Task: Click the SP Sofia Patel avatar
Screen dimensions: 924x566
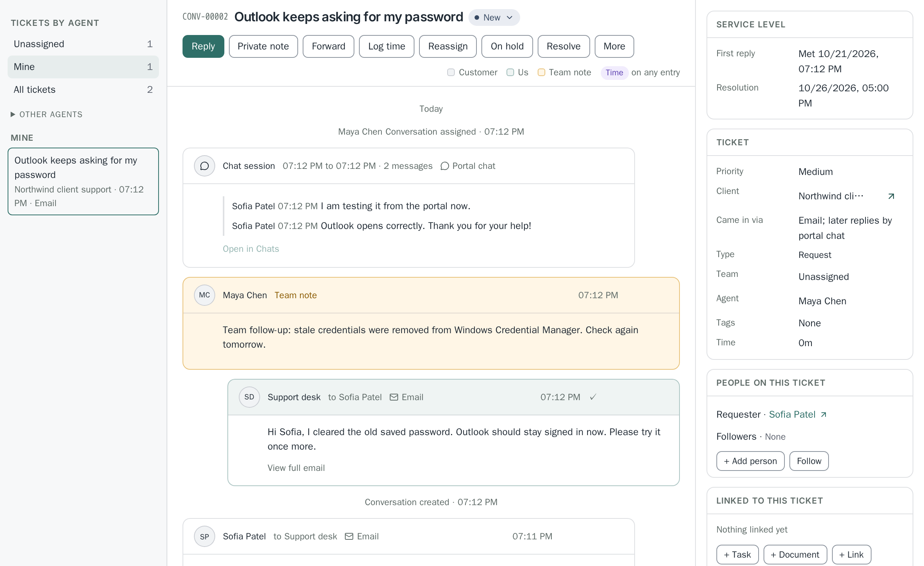Action: tap(205, 536)
